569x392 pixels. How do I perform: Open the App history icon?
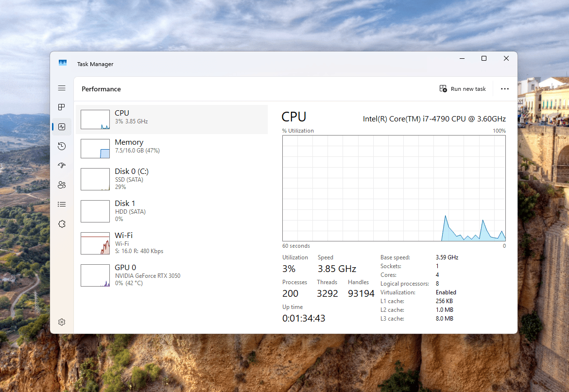62,146
